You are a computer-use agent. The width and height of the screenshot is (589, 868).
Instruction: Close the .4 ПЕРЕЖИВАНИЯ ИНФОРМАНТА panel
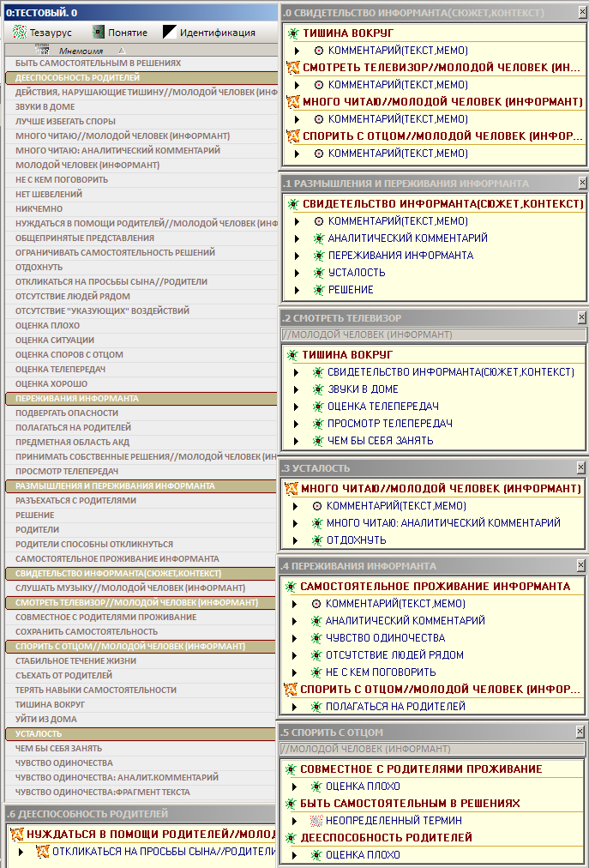point(580,566)
